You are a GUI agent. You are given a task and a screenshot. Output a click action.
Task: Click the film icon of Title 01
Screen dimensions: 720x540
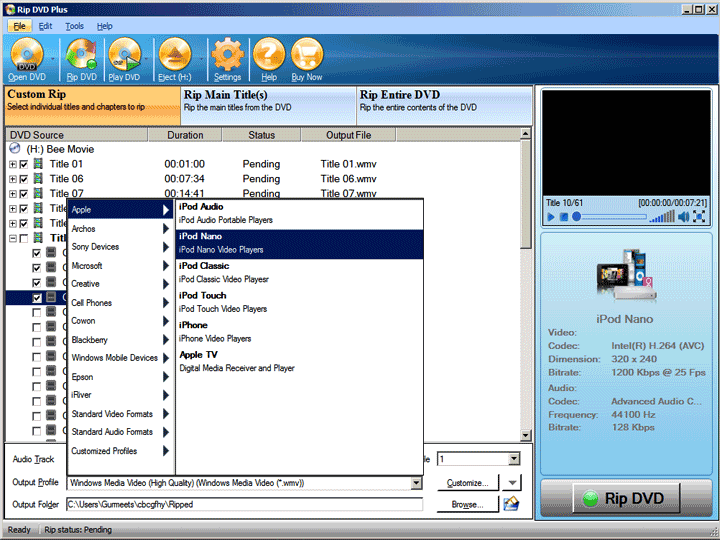point(39,163)
